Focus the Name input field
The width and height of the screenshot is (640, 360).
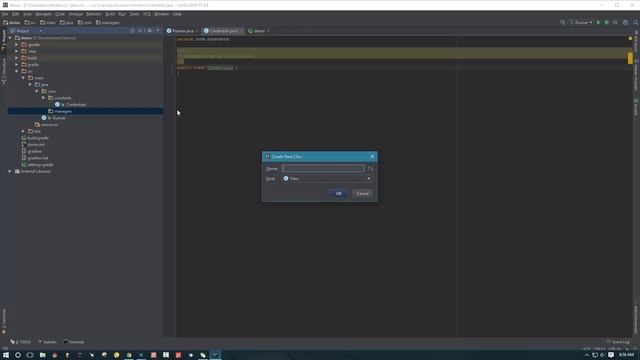point(323,168)
